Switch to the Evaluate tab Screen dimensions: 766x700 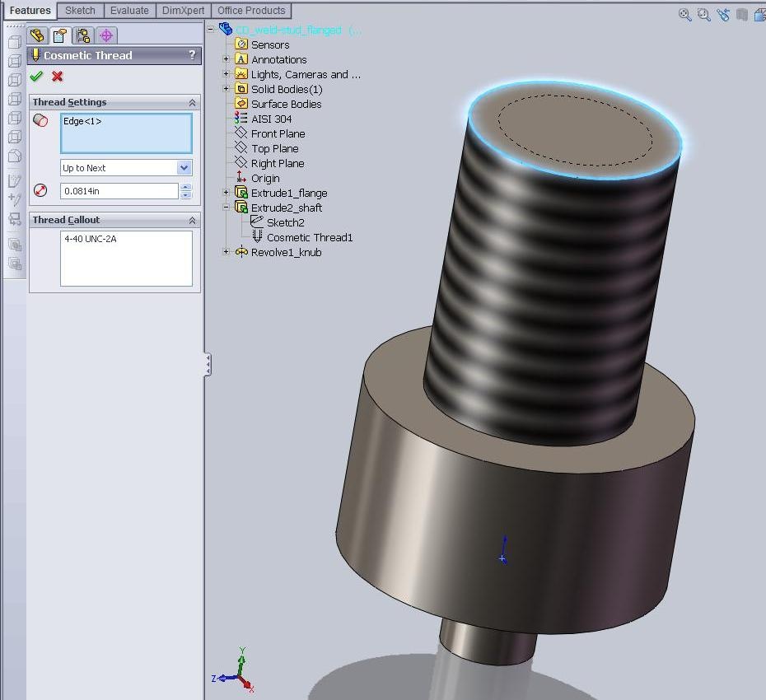pyautogui.click(x=129, y=10)
